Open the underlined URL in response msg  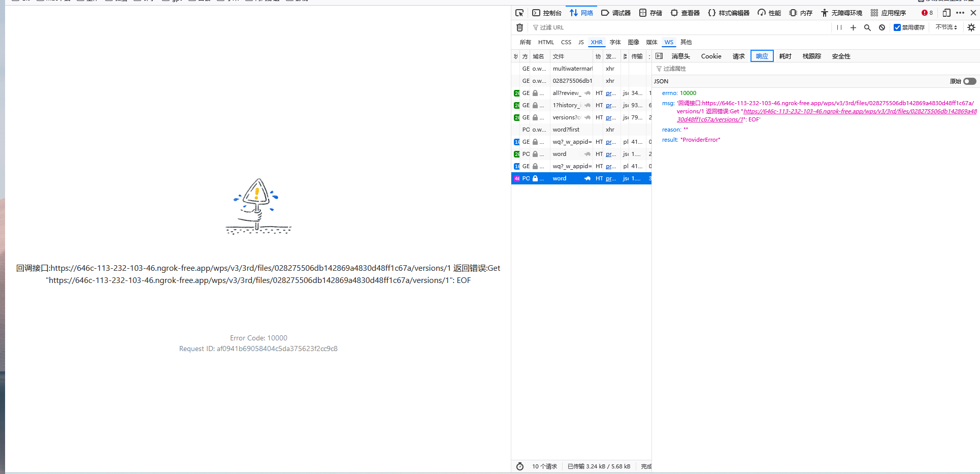point(827,115)
